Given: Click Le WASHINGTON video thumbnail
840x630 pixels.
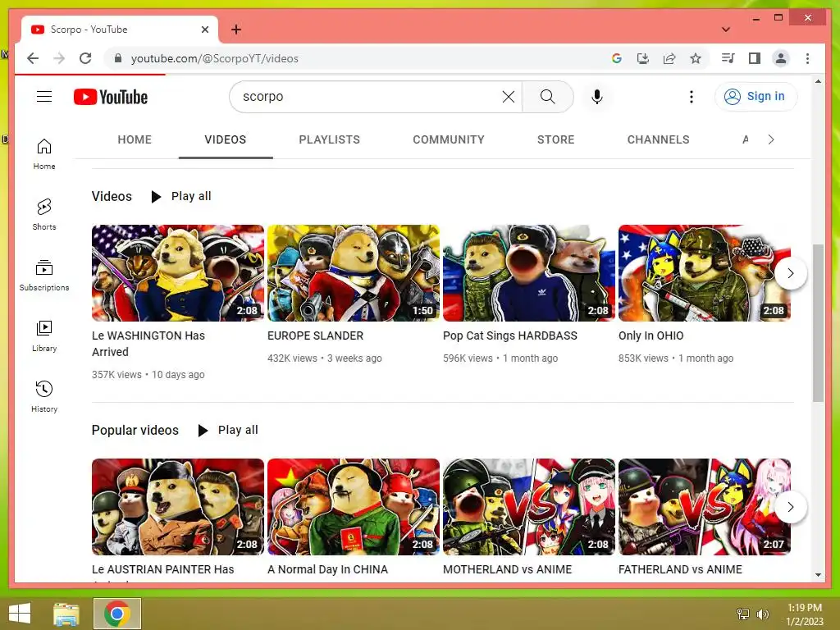Looking at the screenshot, I should coord(178,273).
